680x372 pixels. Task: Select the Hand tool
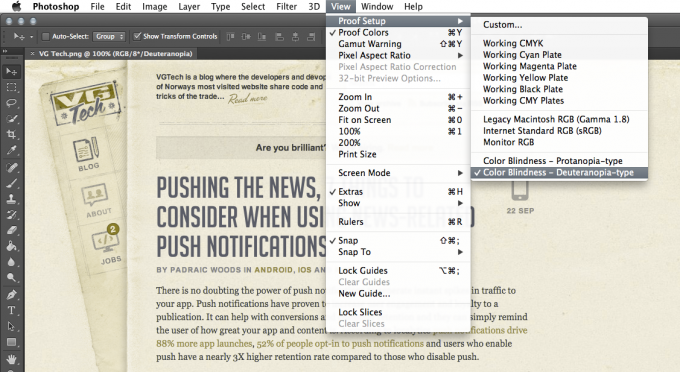(11, 359)
